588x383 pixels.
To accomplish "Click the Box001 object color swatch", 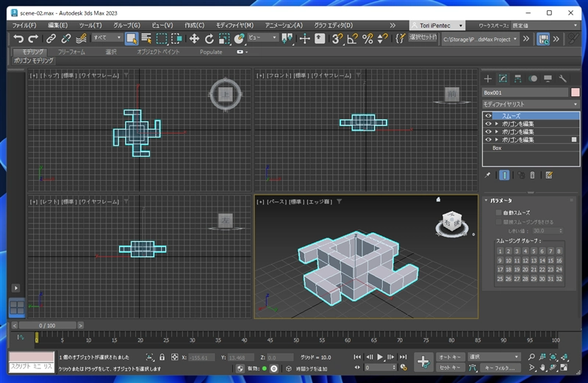I will [576, 93].
